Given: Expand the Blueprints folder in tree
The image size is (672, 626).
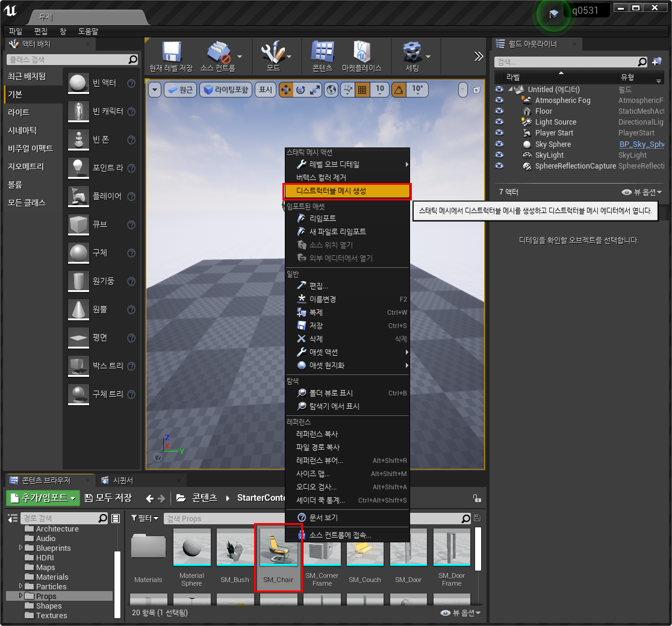Looking at the screenshot, I should pyautogui.click(x=20, y=548).
